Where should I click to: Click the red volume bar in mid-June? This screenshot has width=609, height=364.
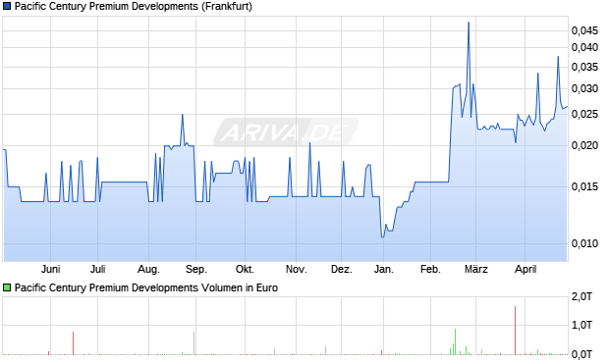[73, 343]
